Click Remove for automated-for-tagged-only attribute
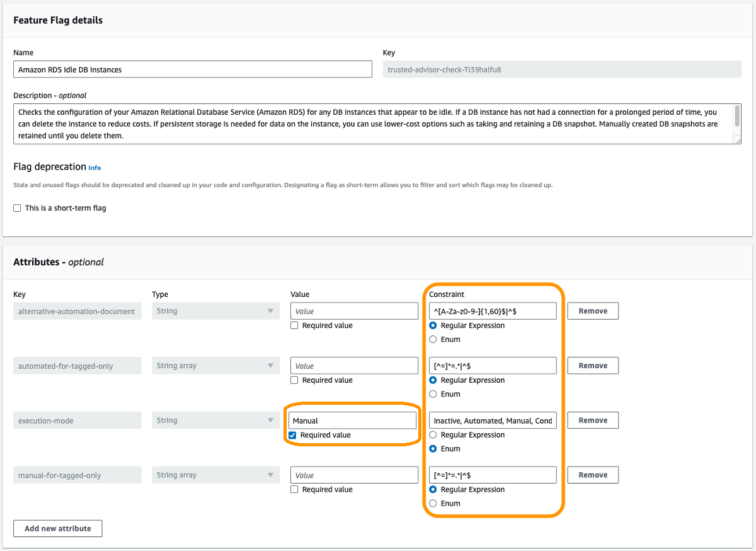This screenshot has width=756, height=551. (x=592, y=365)
